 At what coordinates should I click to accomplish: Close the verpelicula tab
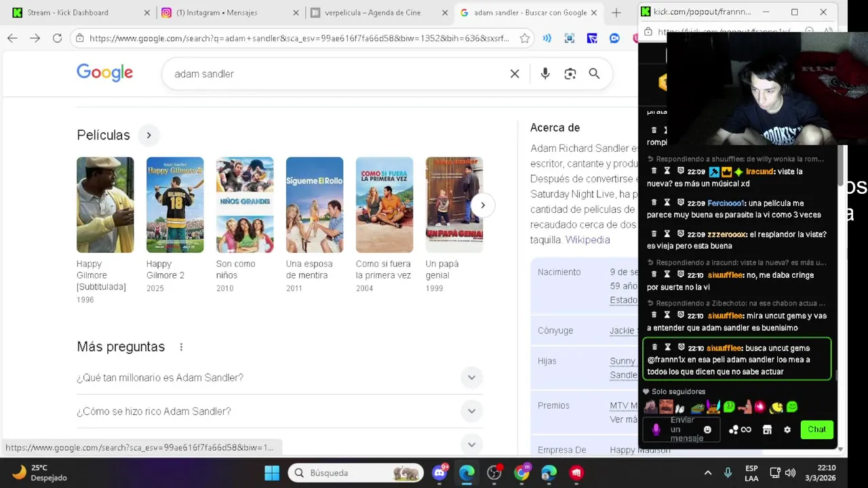pyautogui.click(x=445, y=12)
